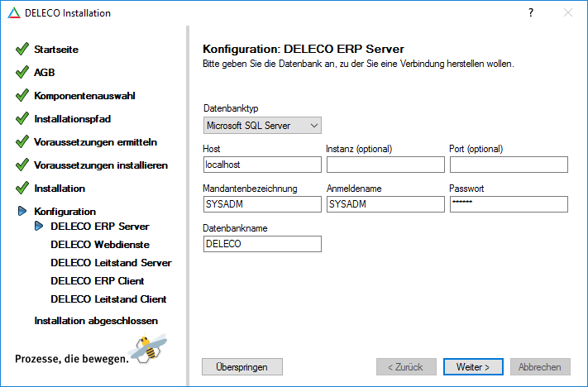
Task: Click the bee logo graphic
Action: [147, 347]
